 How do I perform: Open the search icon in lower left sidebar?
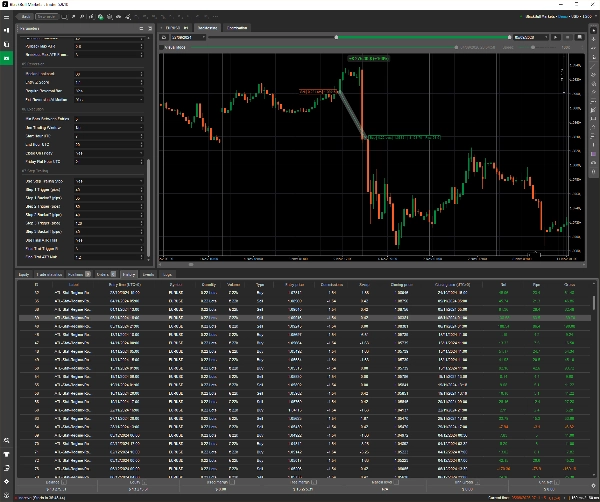[7, 440]
